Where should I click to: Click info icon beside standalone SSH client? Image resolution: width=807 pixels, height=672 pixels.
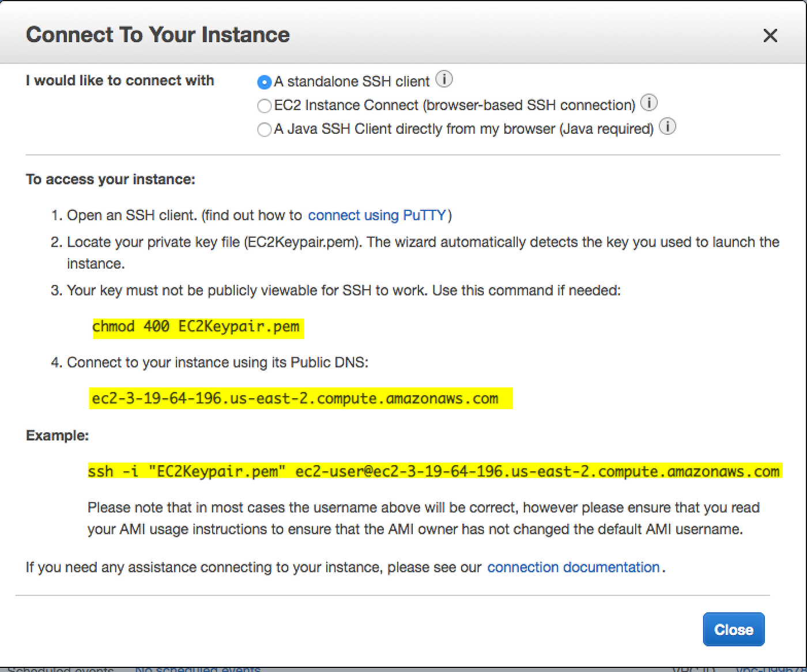click(x=444, y=79)
